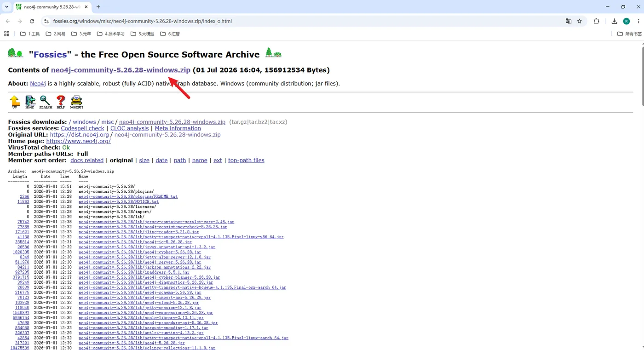644x350 pixels.
Task: Open the scala-library-2.13.11.jar file name link
Action: click(x=141, y=318)
